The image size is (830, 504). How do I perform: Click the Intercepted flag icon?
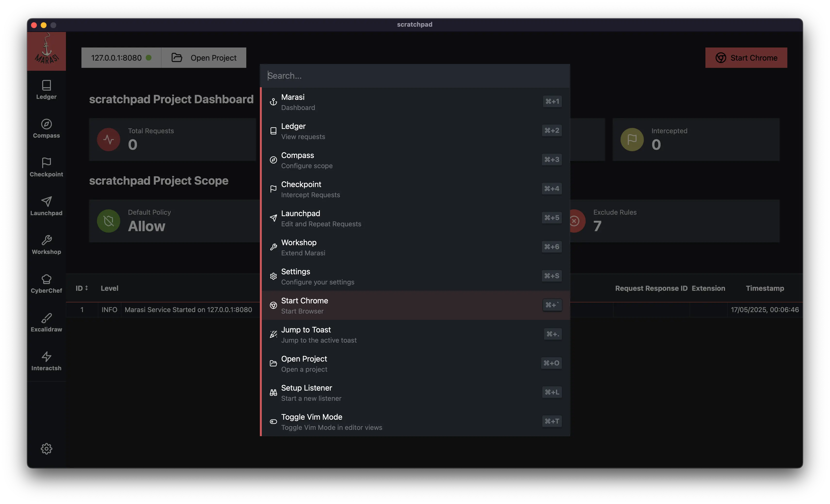632,139
